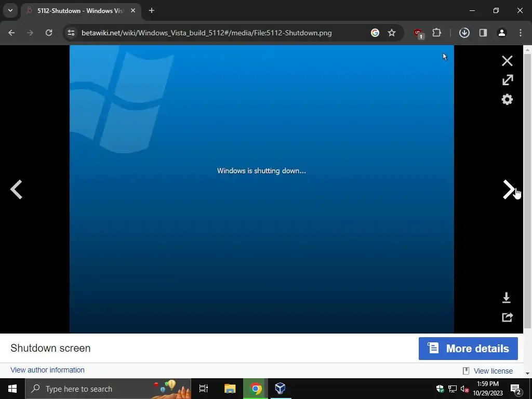Enter fullscreen mode in the media viewer

tap(508, 80)
